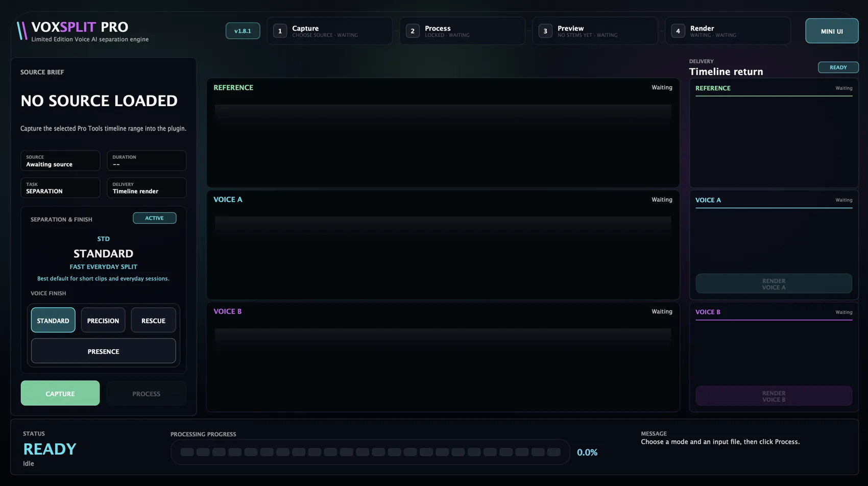
Task: Select the Rescue voice finish
Action: coord(153,320)
